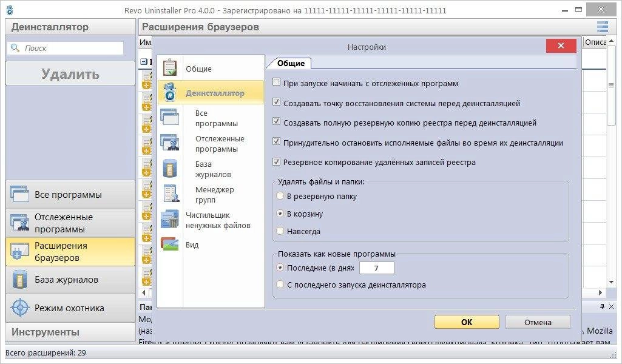
Task: Confirm settings with the OK button
Action: [467, 322]
